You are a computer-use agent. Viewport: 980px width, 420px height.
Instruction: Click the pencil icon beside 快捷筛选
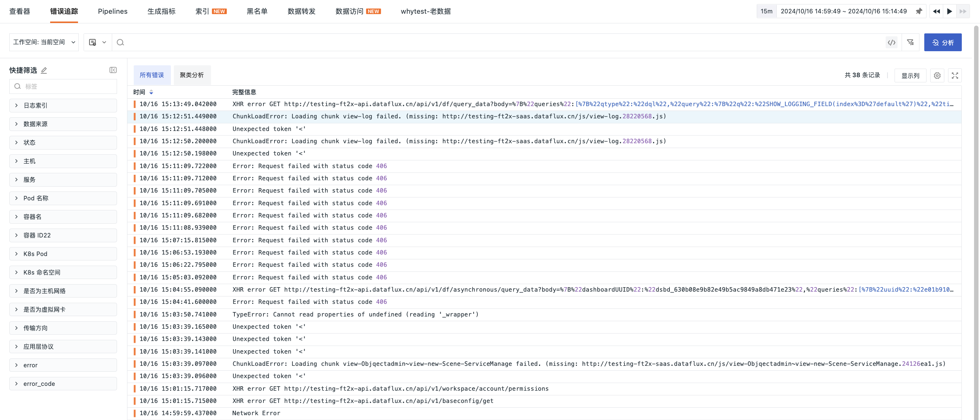(x=44, y=70)
